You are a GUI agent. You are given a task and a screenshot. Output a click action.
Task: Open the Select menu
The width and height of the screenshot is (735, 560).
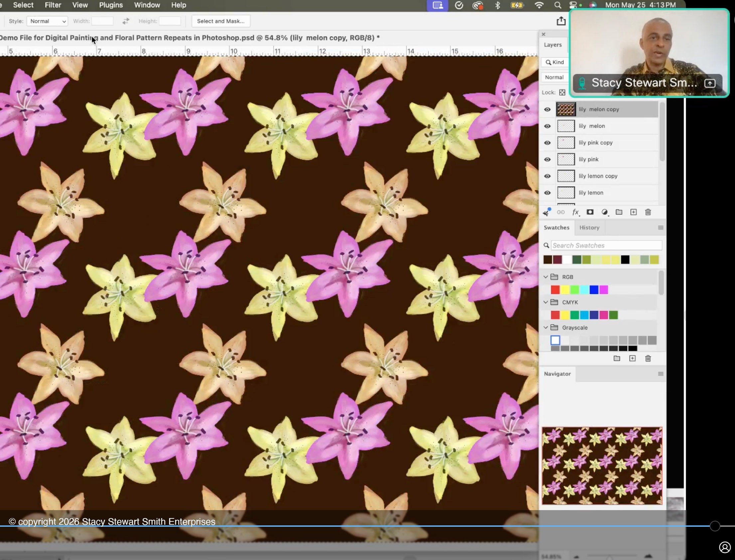23,5
